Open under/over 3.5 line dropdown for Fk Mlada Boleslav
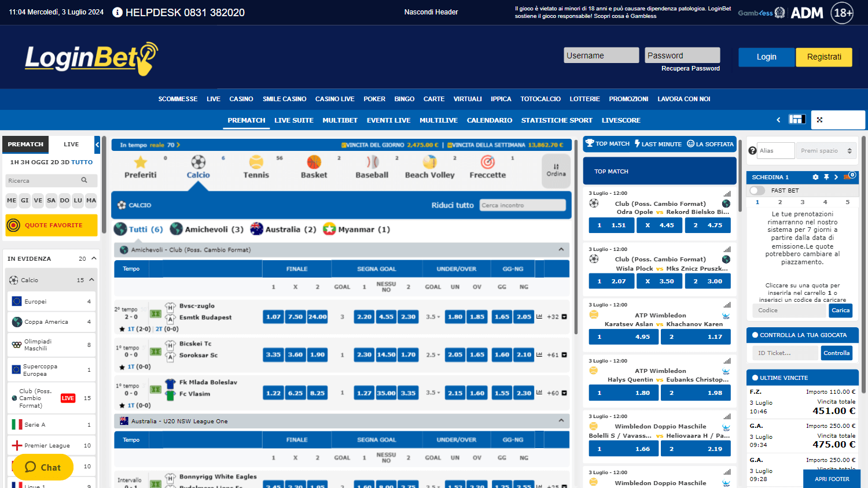Viewport: 868px width, 488px height. coord(433,393)
